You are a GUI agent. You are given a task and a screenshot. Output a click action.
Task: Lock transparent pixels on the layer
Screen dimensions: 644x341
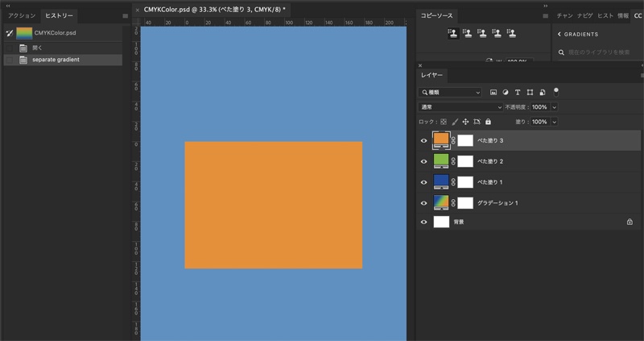click(x=444, y=122)
